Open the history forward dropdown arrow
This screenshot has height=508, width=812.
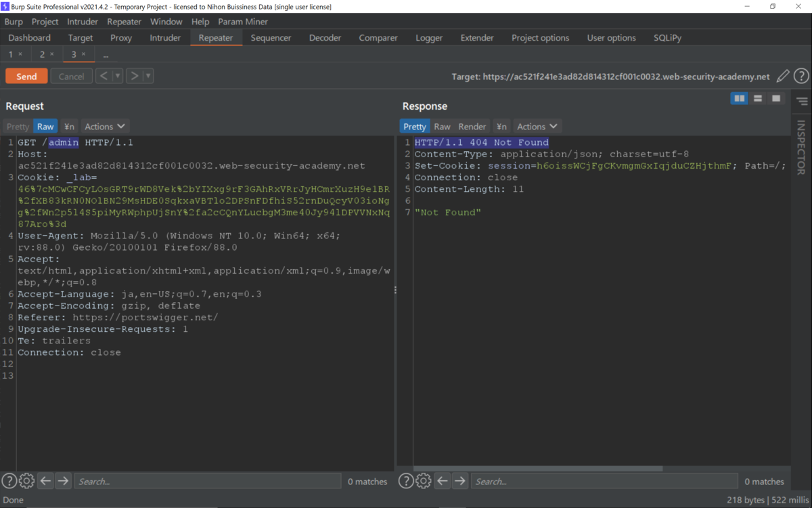point(148,76)
